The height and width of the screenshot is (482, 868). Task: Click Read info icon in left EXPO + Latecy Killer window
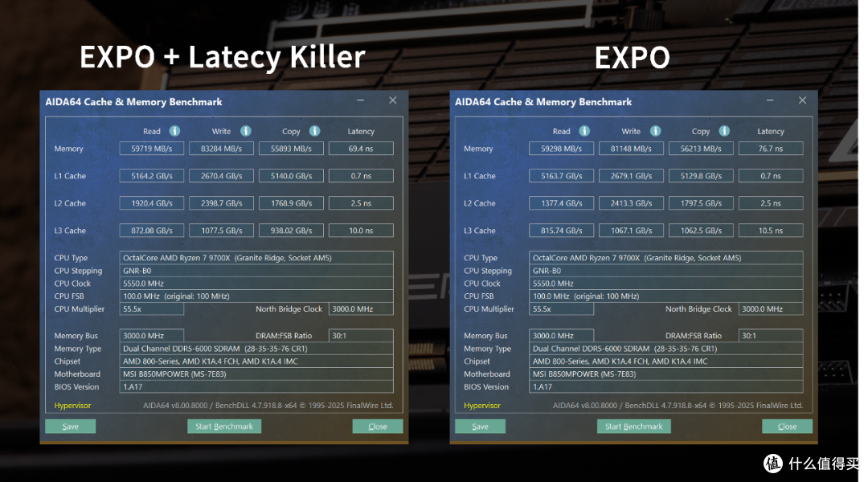click(174, 131)
